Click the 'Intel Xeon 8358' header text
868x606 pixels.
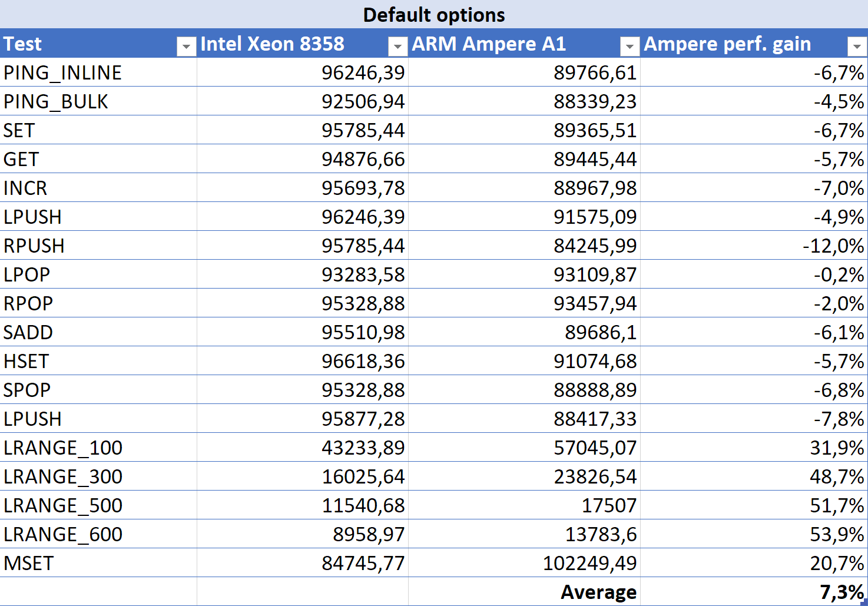[x=272, y=44]
